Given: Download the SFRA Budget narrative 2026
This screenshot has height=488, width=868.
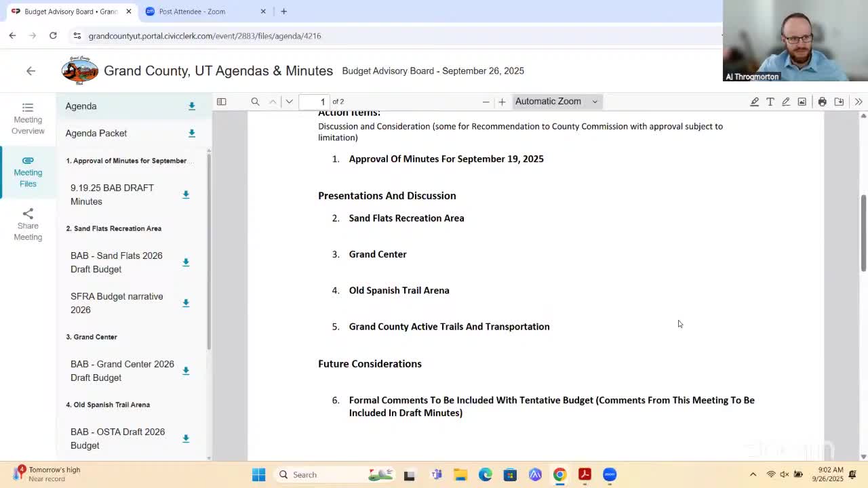Looking at the screenshot, I should pyautogui.click(x=186, y=303).
